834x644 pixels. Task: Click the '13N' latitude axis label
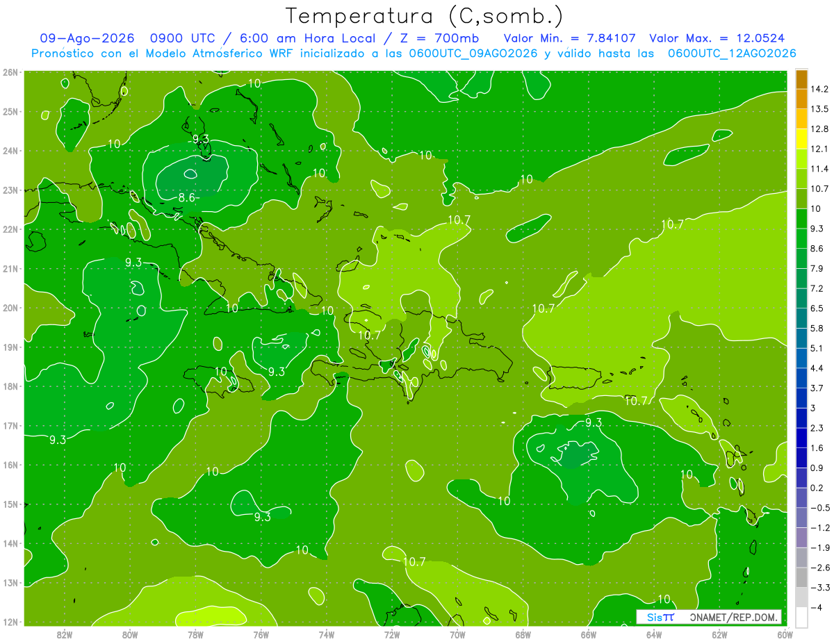click(x=10, y=583)
